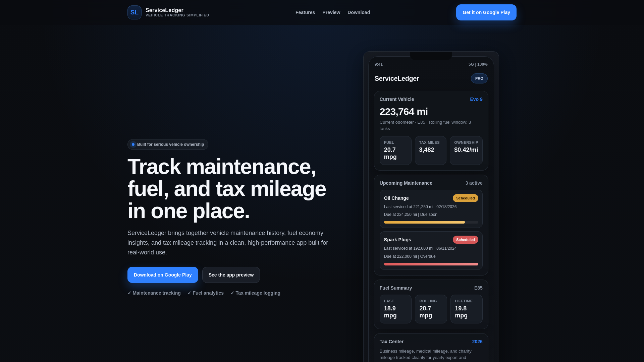Click the Upcoming Maintenance heading

pyautogui.click(x=406, y=183)
